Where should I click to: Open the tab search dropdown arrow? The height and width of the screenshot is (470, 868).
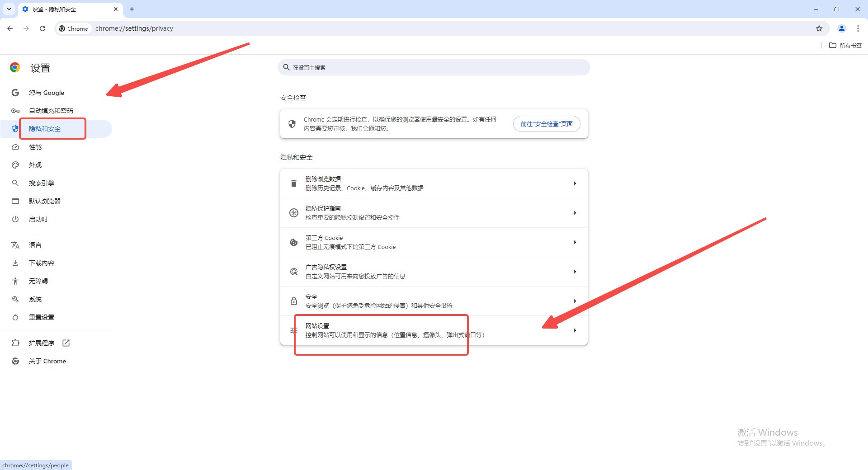click(x=9, y=9)
